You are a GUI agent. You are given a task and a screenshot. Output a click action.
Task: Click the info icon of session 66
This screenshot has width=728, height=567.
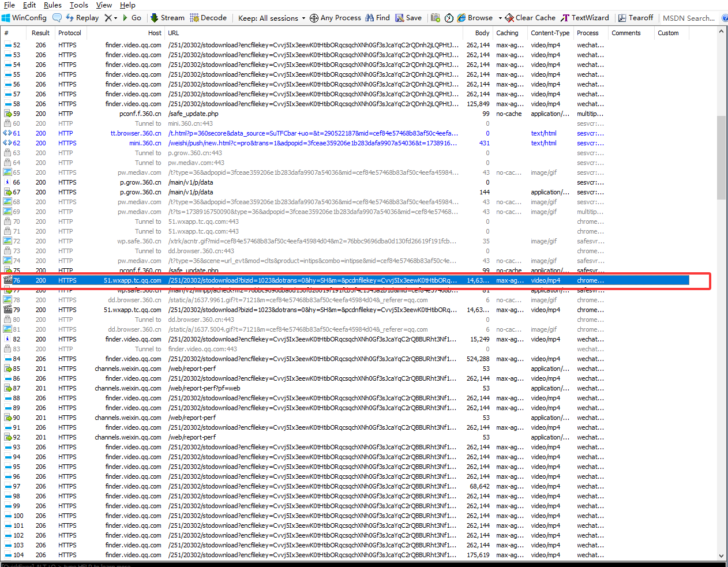(7, 182)
